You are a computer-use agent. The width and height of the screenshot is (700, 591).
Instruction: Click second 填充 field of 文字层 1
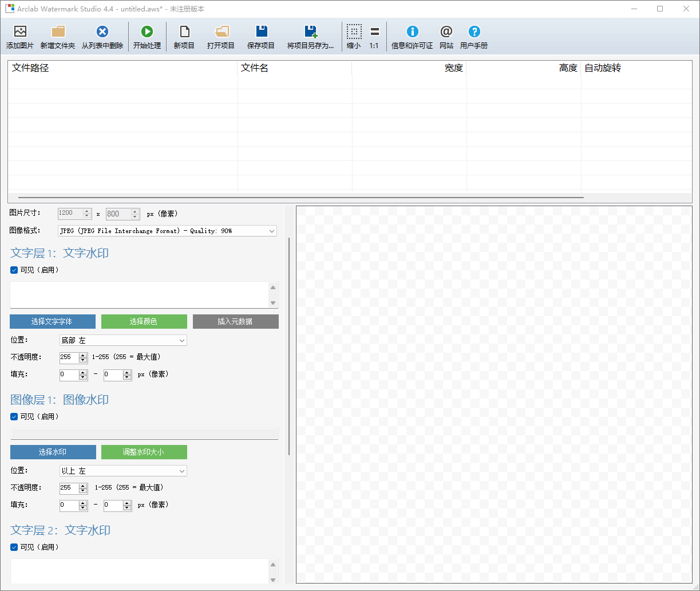(113, 375)
